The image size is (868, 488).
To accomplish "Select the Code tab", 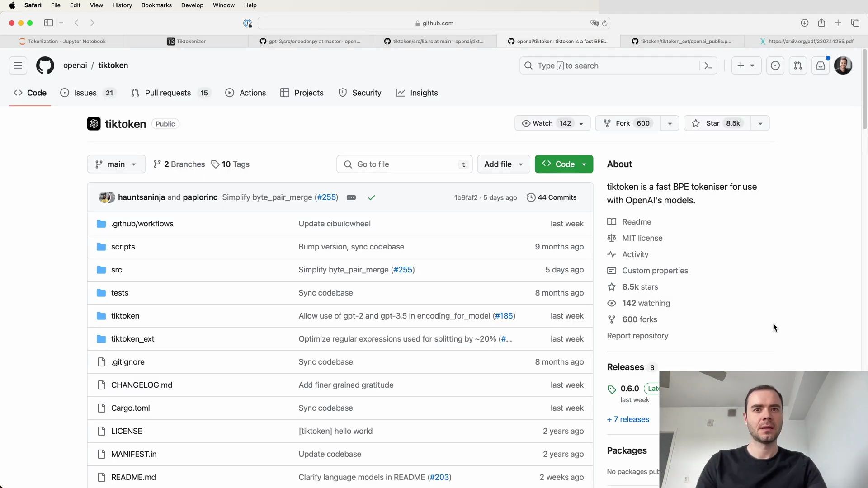I will pos(30,93).
